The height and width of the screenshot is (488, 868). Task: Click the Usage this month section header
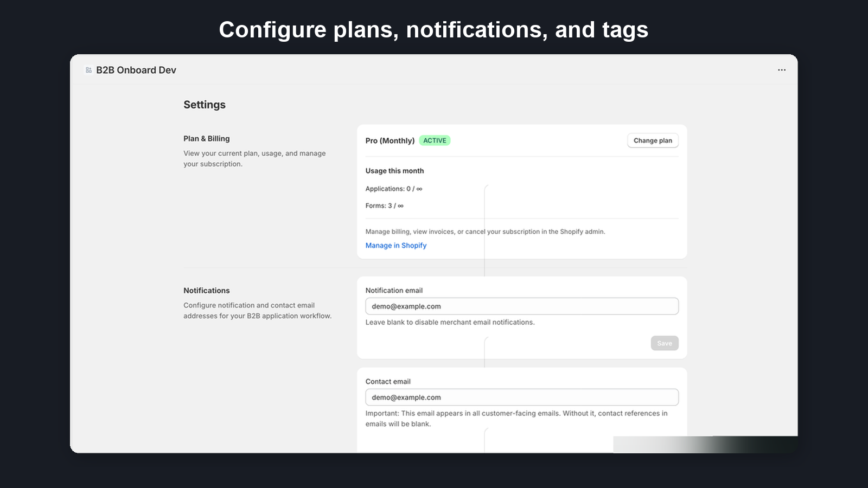pyautogui.click(x=395, y=170)
